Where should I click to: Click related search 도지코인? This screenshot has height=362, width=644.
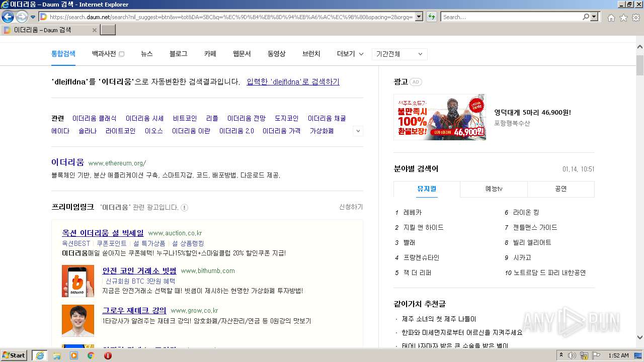click(286, 119)
